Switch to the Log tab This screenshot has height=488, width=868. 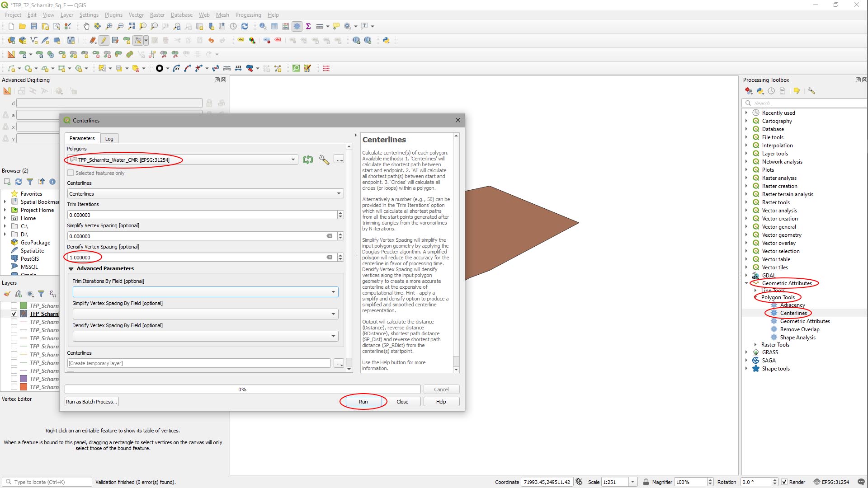(109, 139)
